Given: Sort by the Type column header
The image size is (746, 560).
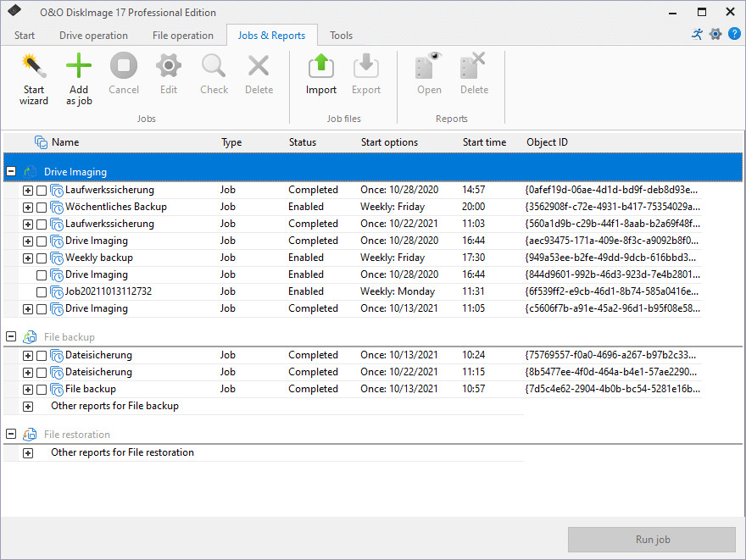Looking at the screenshot, I should point(231,142).
